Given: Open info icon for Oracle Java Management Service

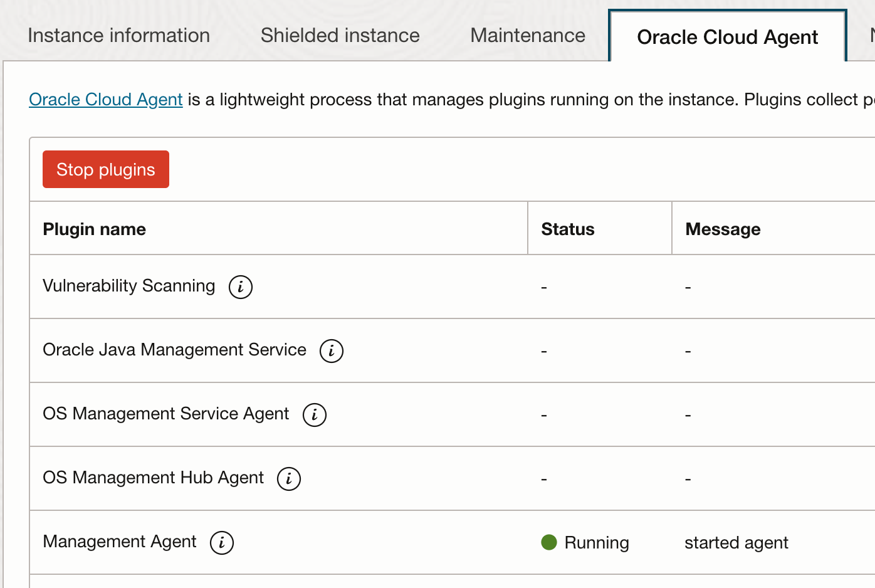Looking at the screenshot, I should [332, 351].
